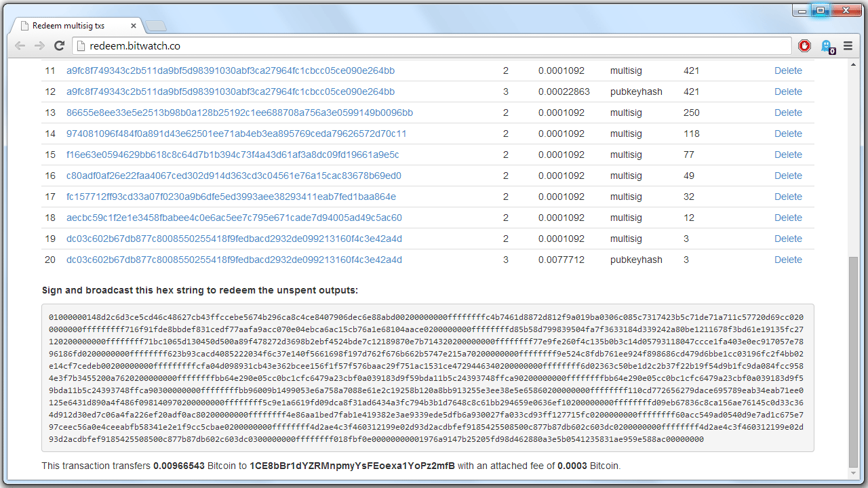Close the Redeem multisig txs tab
This screenshot has width=868, height=488.
click(134, 26)
